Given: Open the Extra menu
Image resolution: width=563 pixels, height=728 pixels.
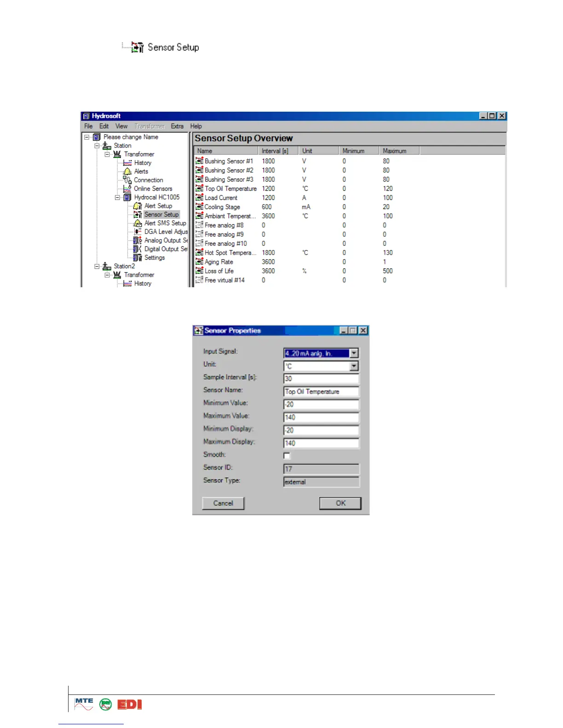Looking at the screenshot, I should [x=177, y=126].
